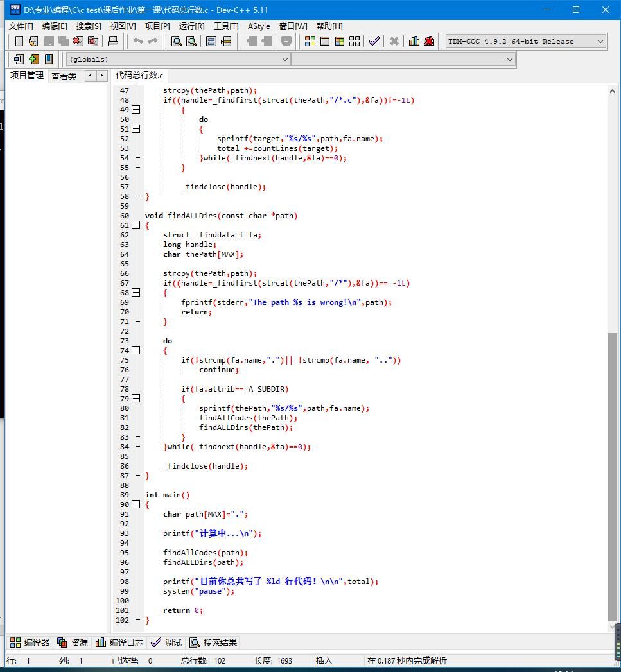Open the AStyle menu
This screenshot has height=672, width=621.
tap(259, 26)
